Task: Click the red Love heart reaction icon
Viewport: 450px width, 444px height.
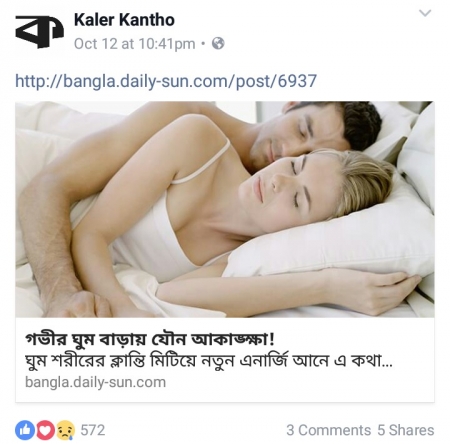Action: coord(45,430)
